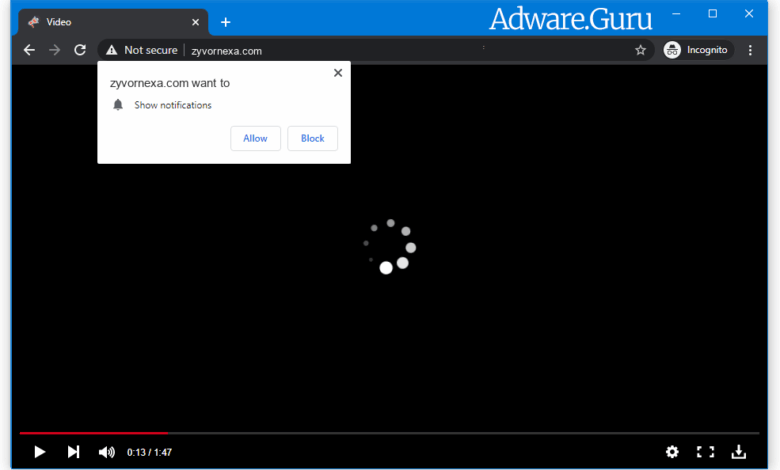Reload the current page

80,50
